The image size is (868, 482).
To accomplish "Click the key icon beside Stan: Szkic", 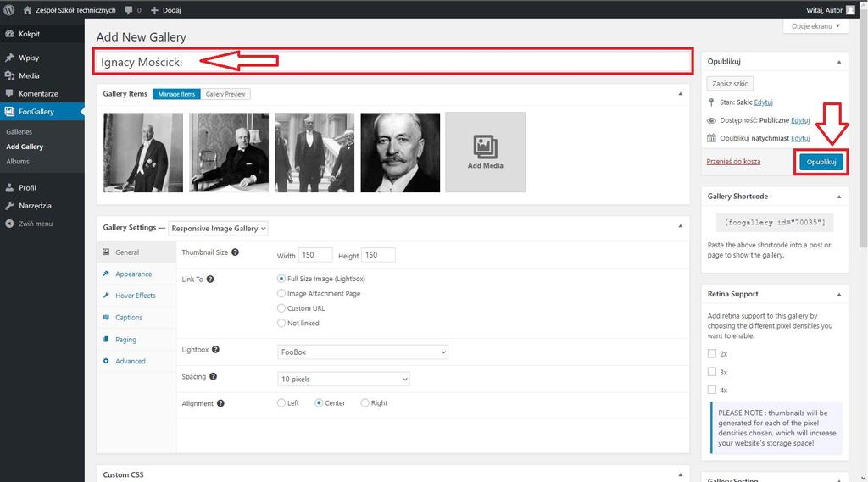I will tap(711, 102).
